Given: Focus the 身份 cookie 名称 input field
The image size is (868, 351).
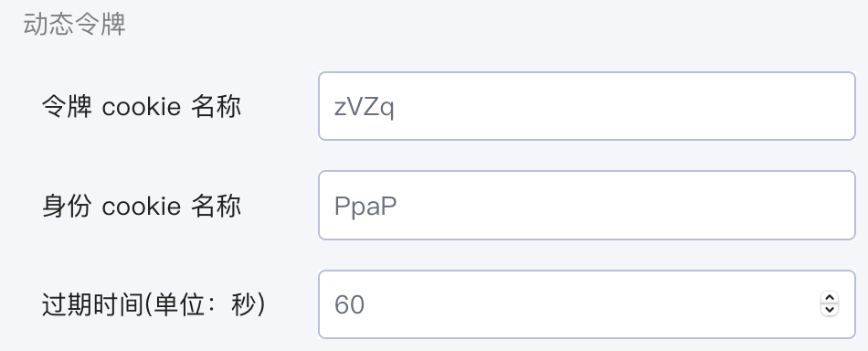Looking at the screenshot, I should pyautogui.click(x=587, y=206).
